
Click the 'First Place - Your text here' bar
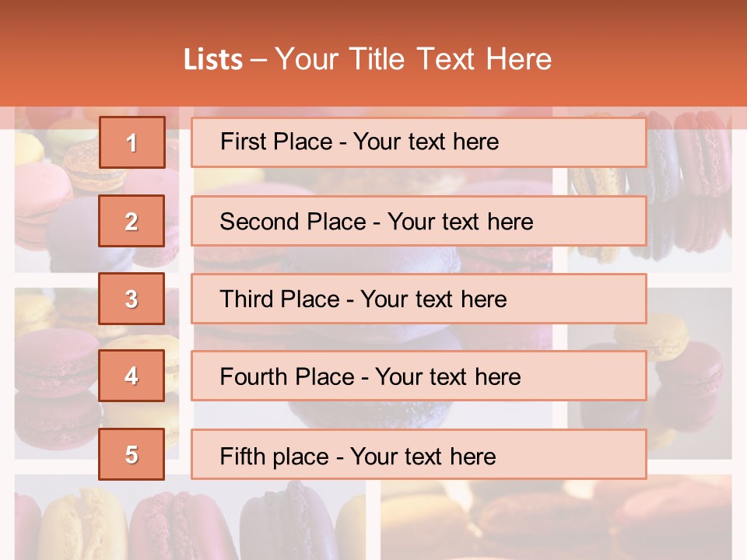[x=419, y=142]
